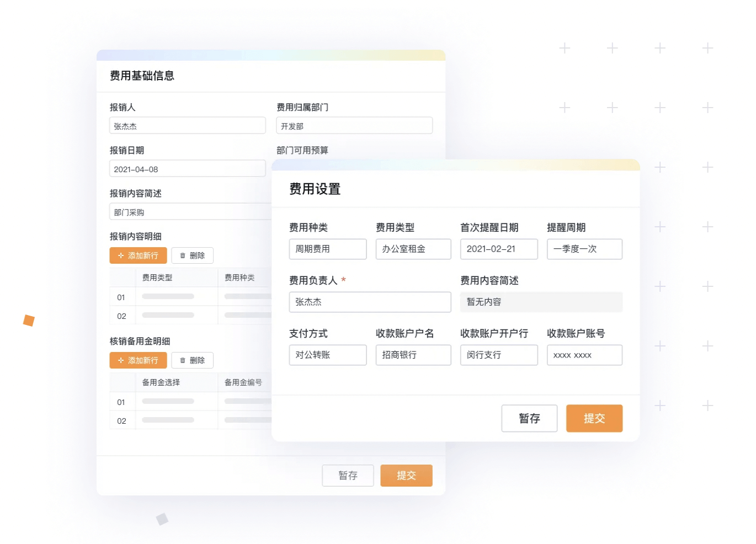Open the 费用种类 field showing 周期费用
This screenshot has width=756, height=544.
click(327, 249)
